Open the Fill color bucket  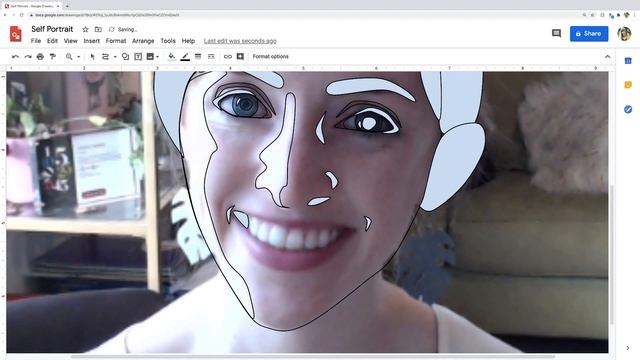[x=172, y=57]
